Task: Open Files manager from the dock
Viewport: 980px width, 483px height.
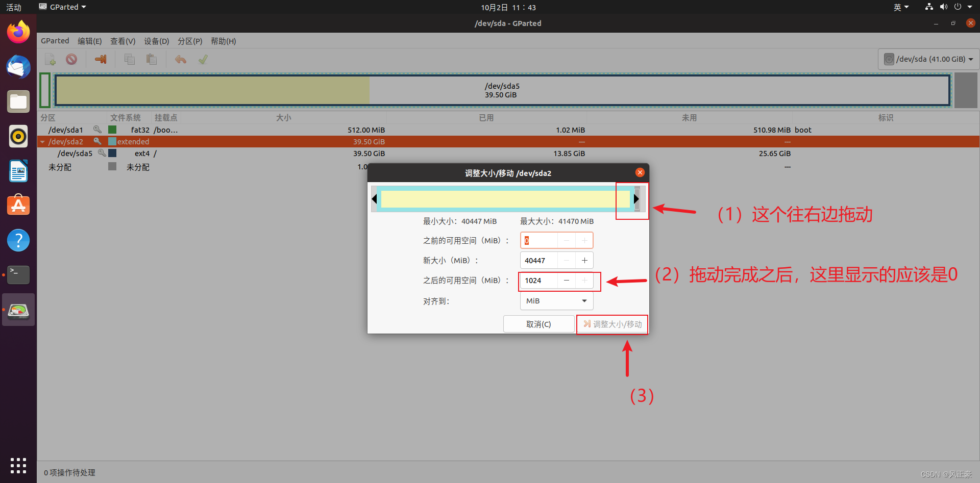Action: click(x=18, y=101)
